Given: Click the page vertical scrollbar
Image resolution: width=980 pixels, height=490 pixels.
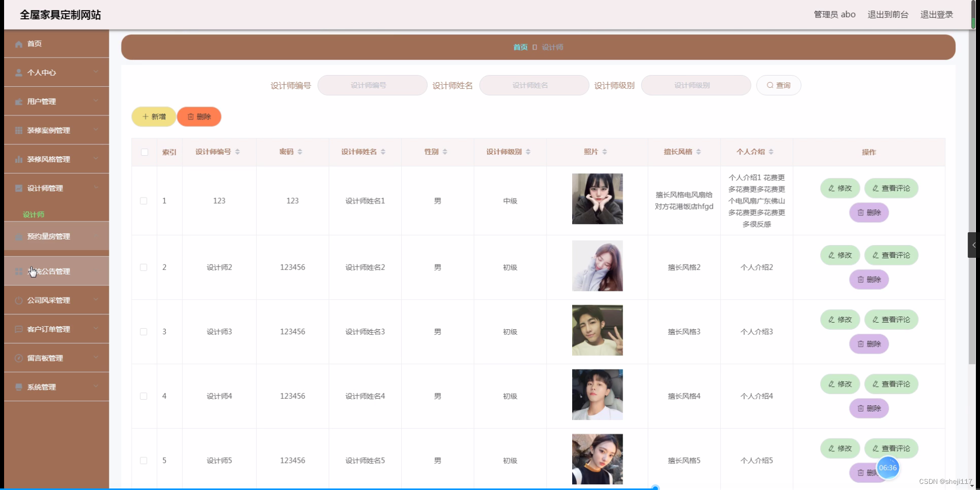Looking at the screenshot, I should click(972, 197).
